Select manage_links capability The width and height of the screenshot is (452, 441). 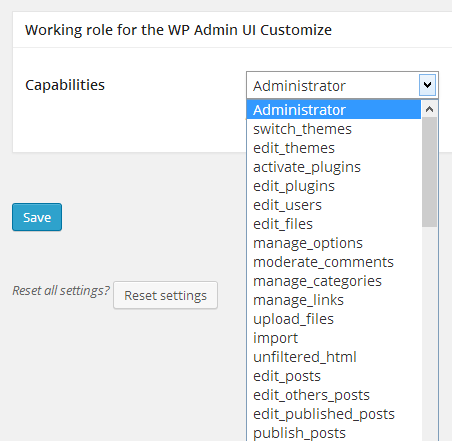[334, 300]
